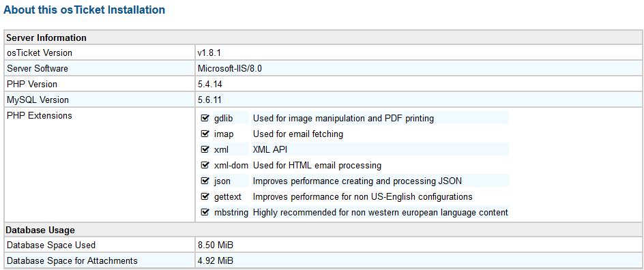Screen dimensions: 644x270
Task: Click the 'json' extension name
Action: [x=222, y=181]
